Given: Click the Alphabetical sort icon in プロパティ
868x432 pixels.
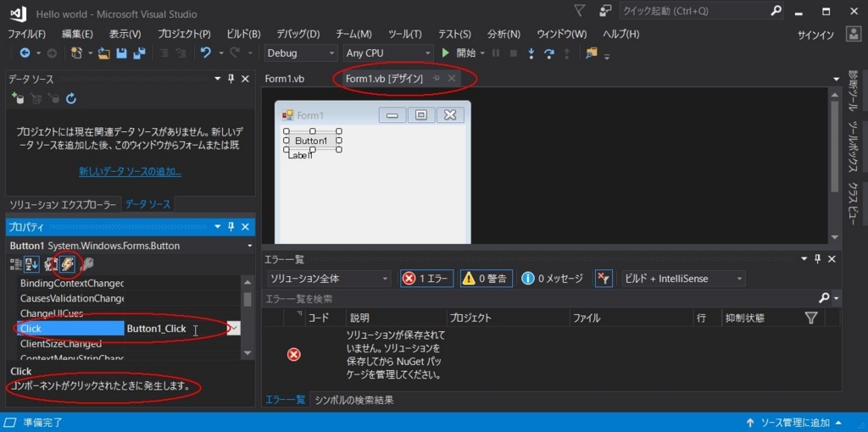Looking at the screenshot, I should 31,264.
